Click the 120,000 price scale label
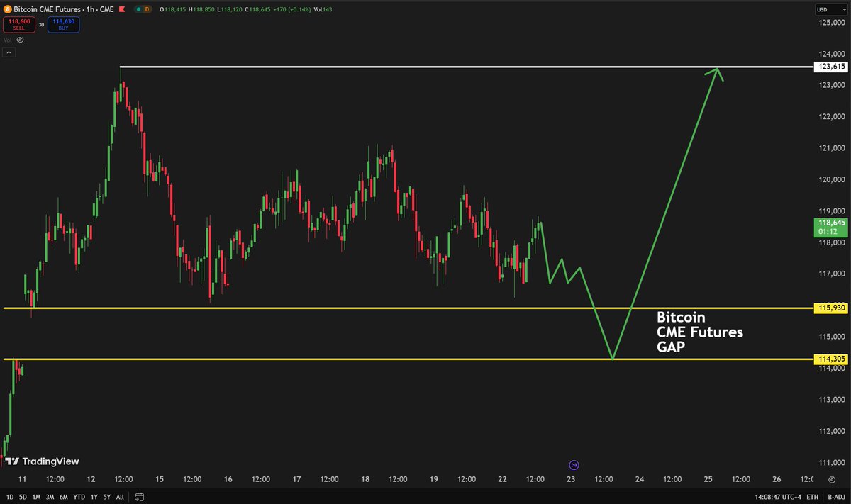 pyautogui.click(x=830, y=180)
